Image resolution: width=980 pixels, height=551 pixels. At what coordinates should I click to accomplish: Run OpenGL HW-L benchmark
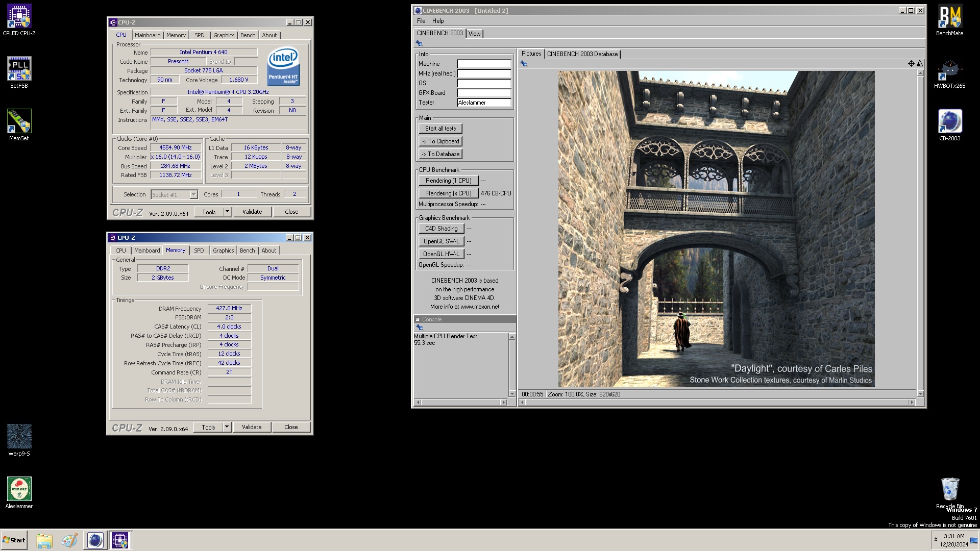[x=442, y=254]
